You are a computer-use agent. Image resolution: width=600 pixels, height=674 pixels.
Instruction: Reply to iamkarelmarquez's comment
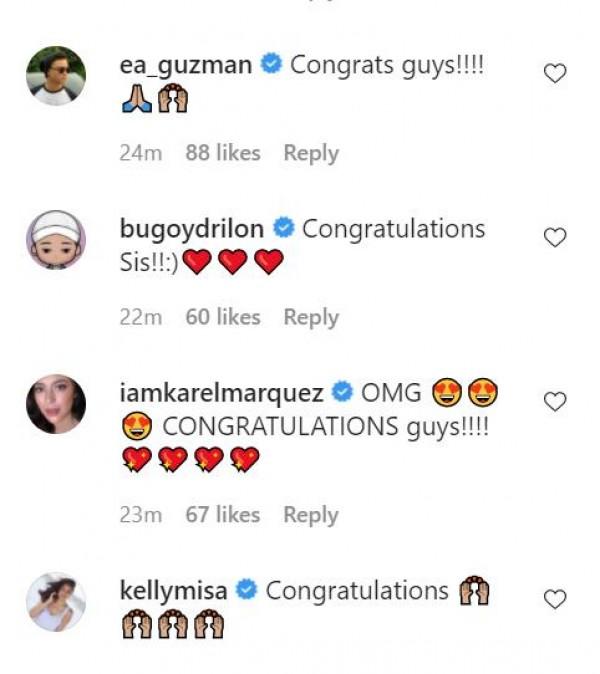(x=311, y=515)
